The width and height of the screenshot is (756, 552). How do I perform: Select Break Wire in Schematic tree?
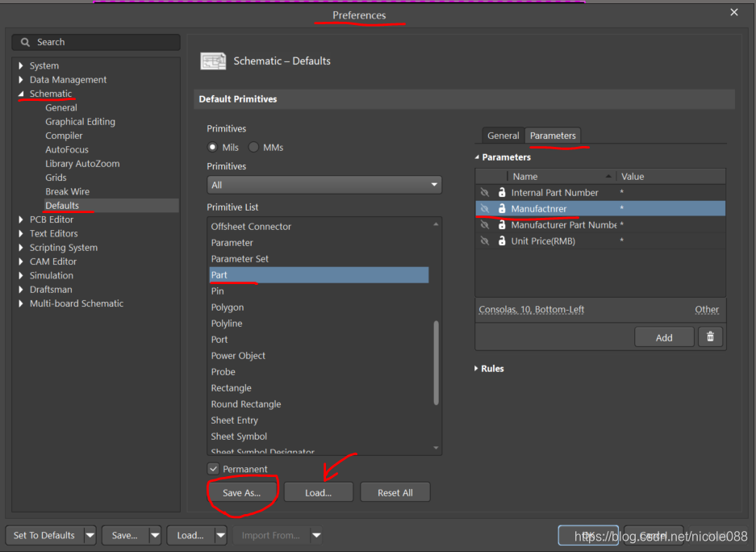click(x=67, y=191)
